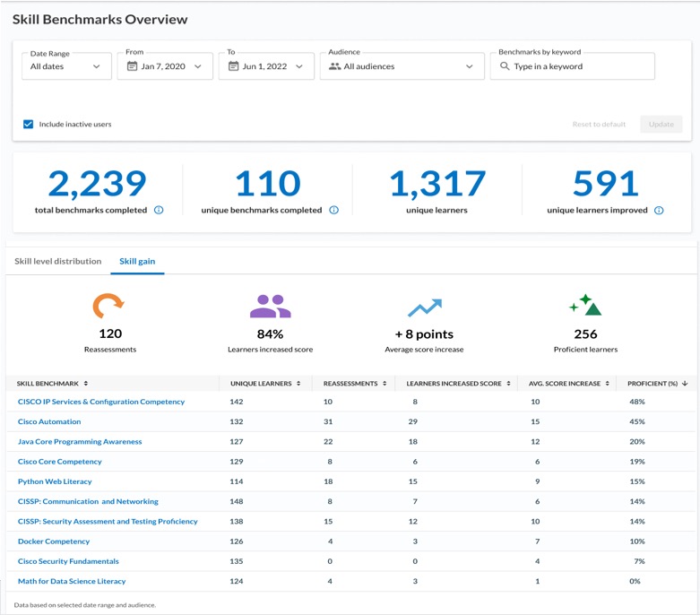The width and height of the screenshot is (700, 615).
Task: Open the Date Range dropdown
Action: pos(66,66)
